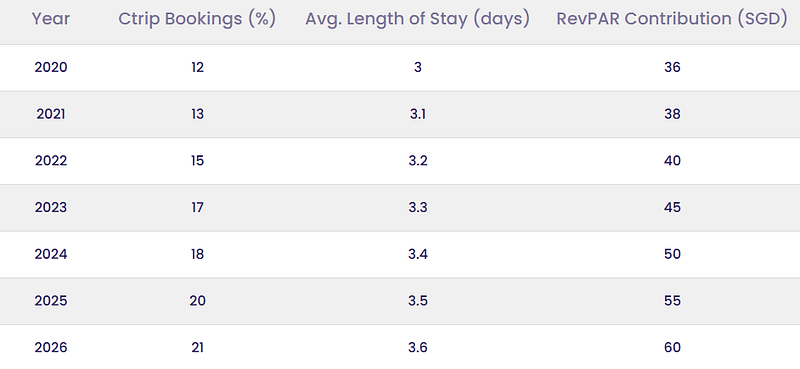Select the 2023 row year cell
Viewport: 800px width, 369px height.
51,208
